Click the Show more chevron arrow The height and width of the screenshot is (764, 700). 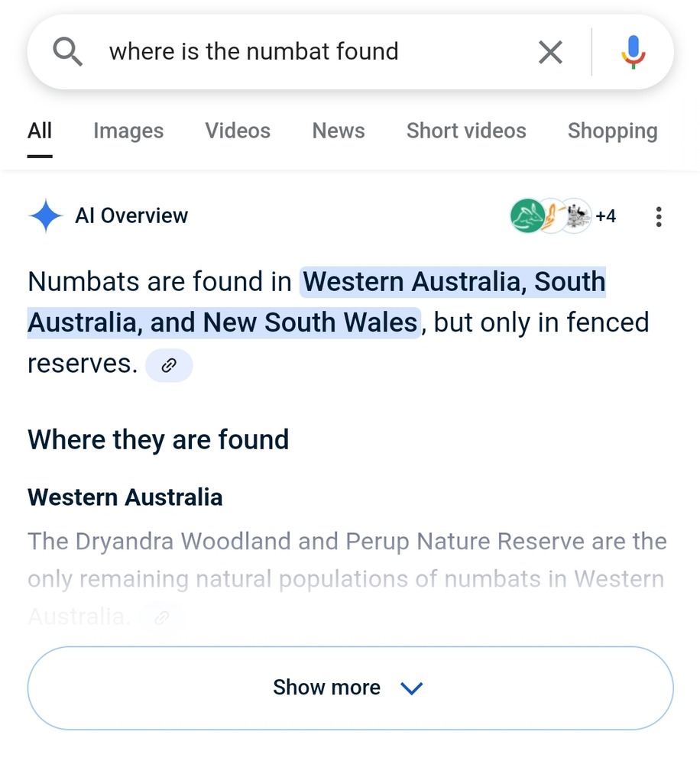(411, 688)
